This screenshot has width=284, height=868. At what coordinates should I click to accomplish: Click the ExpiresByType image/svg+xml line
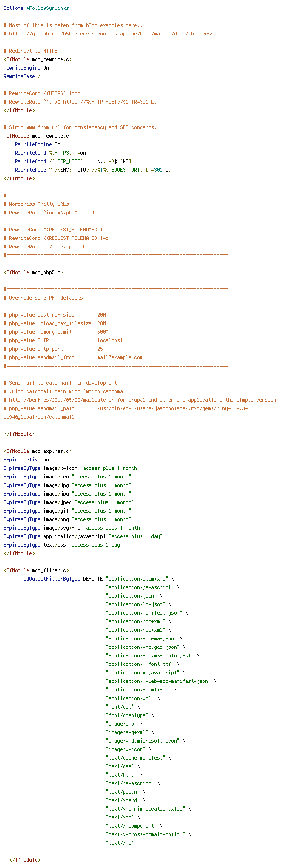[x=73, y=528]
